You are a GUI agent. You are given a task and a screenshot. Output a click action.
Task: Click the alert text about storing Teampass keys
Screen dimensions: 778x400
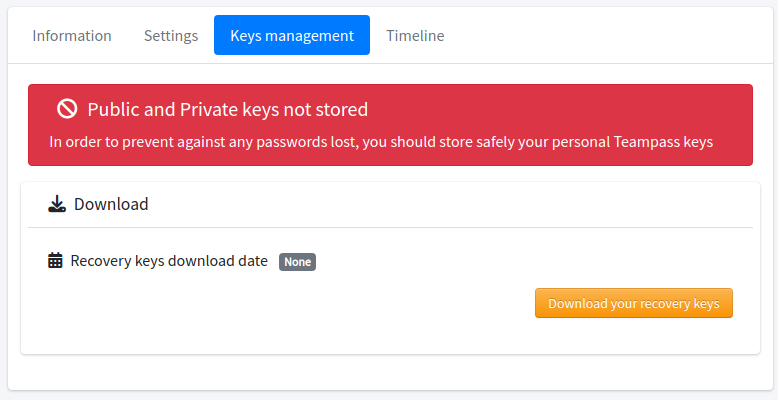381,142
